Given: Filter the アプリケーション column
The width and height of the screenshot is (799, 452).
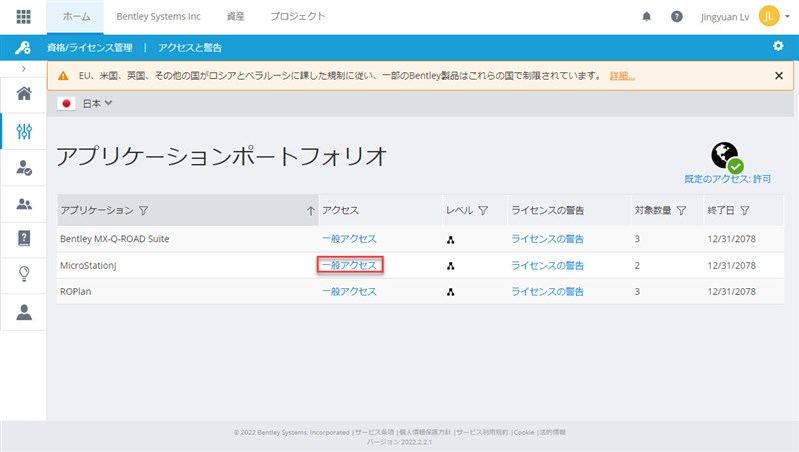Looking at the screenshot, I should coord(144,210).
